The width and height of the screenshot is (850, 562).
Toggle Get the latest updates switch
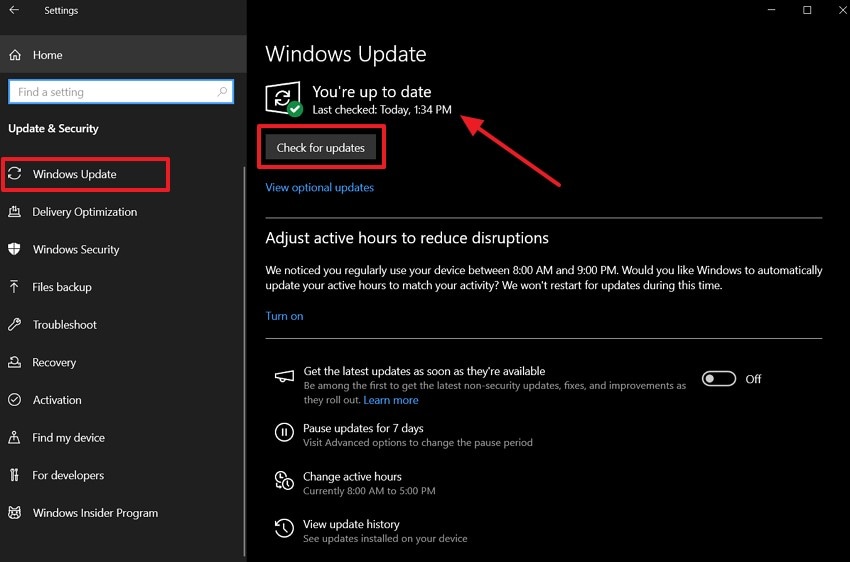pyautogui.click(x=719, y=378)
